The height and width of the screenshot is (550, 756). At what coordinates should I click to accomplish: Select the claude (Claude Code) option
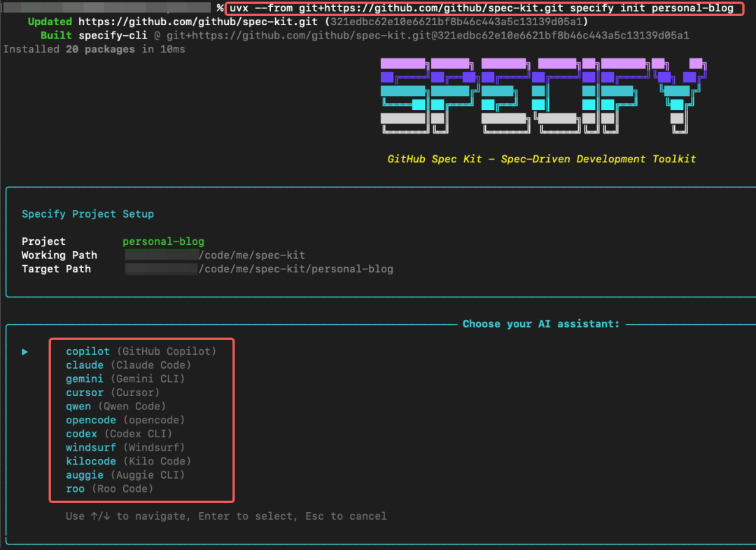point(128,365)
